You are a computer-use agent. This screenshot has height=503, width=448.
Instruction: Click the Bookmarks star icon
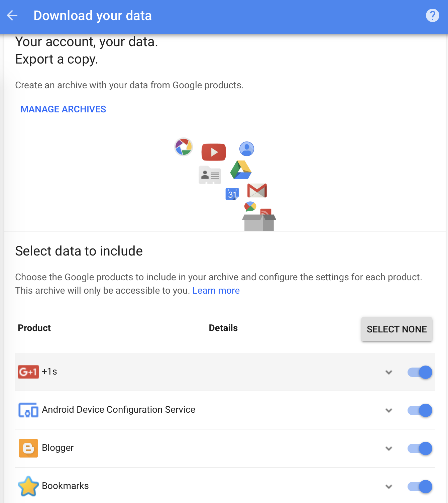28,486
